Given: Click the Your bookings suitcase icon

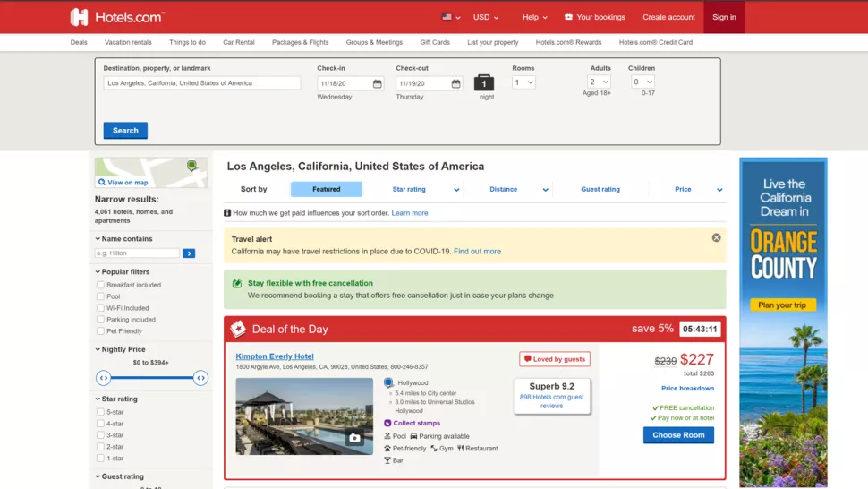Looking at the screenshot, I should pyautogui.click(x=568, y=17).
